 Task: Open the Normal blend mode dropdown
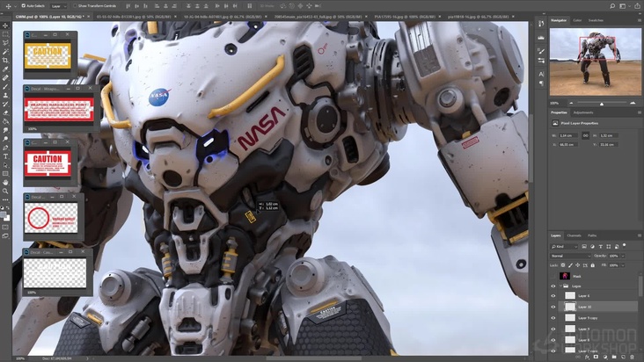coord(571,256)
